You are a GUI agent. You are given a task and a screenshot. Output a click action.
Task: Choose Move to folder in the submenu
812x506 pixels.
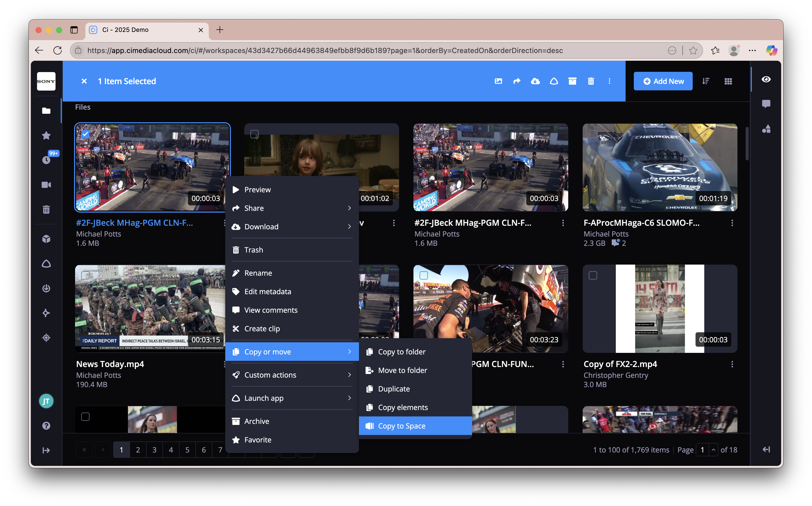coord(415,370)
